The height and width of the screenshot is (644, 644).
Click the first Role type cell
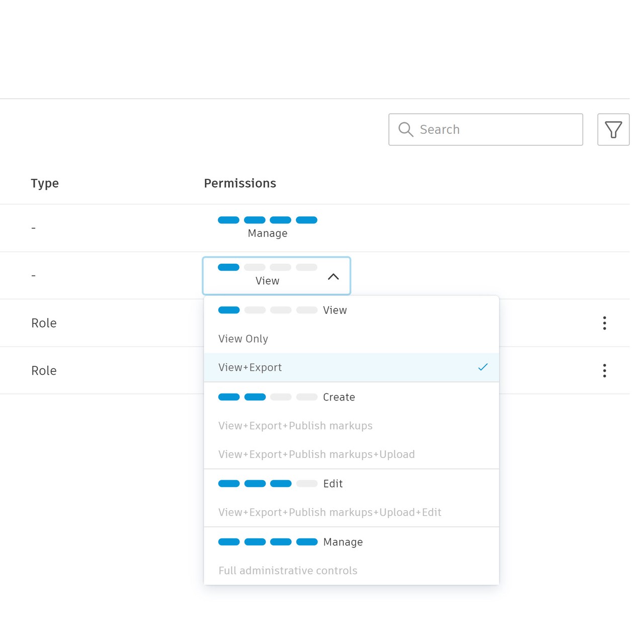click(x=44, y=323)
